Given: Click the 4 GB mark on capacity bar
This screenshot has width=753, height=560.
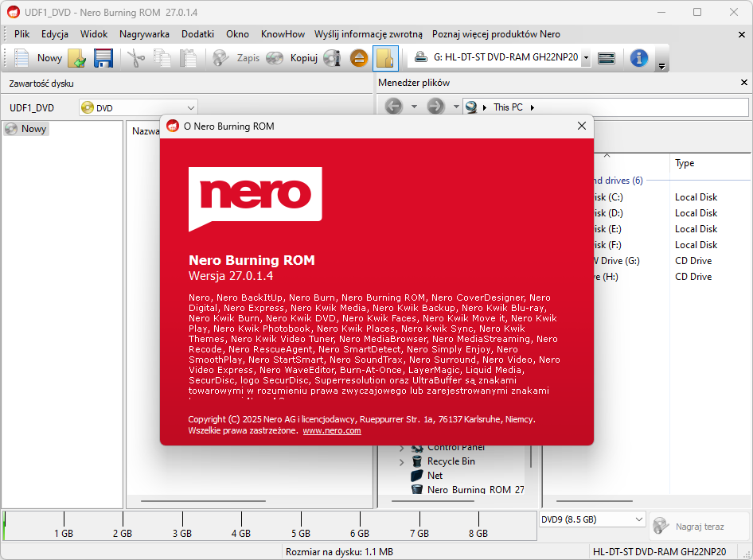Looking at the screenshot, I should tap(241, 533).
